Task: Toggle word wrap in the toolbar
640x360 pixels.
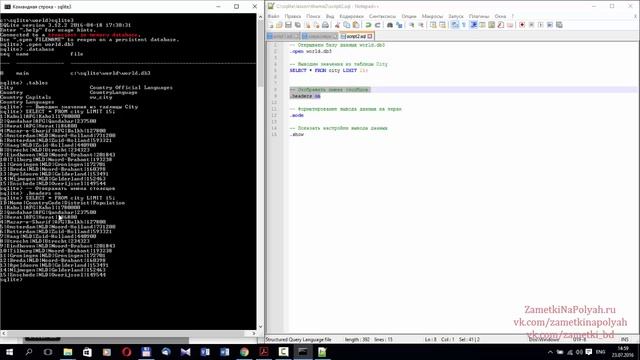Action: coord(455,25)
